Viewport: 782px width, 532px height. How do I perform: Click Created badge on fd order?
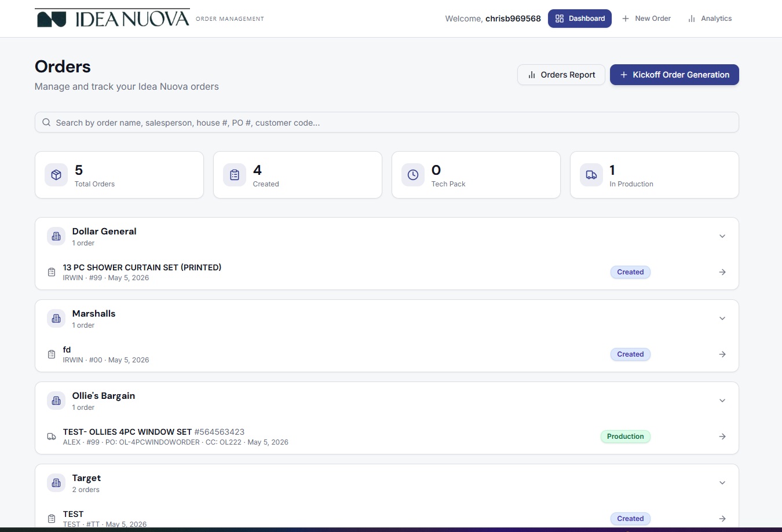pyautogui.click(x=630, y=354)
